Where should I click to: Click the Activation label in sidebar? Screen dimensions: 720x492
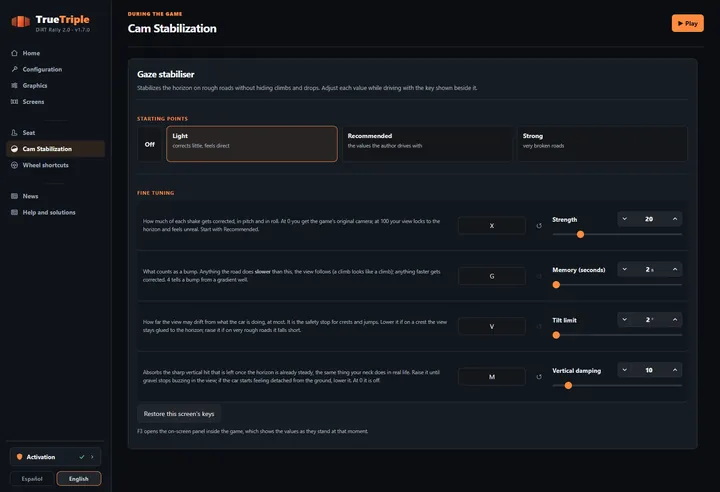tap(41, 457)
